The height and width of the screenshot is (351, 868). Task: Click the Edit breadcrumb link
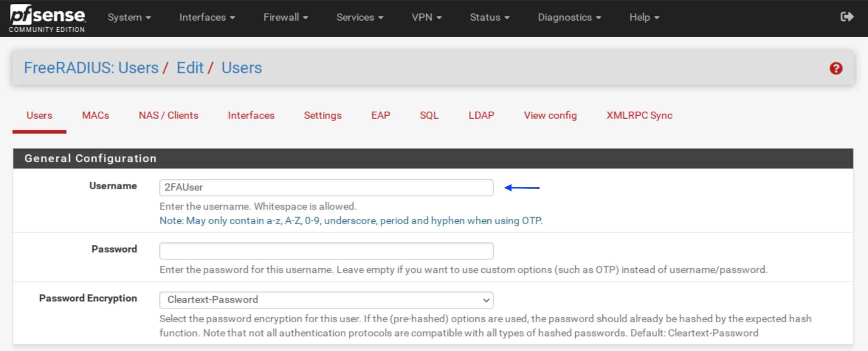click(x=190, y=68)
